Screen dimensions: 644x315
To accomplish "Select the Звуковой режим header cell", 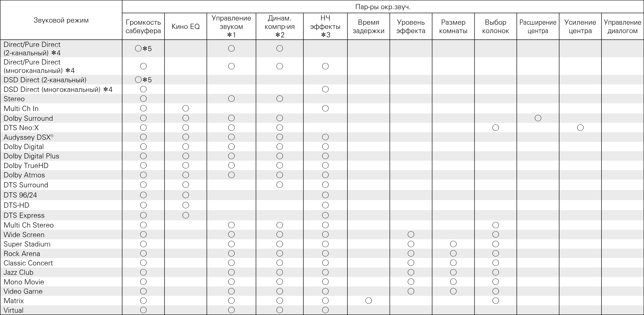I will [61, 20].
